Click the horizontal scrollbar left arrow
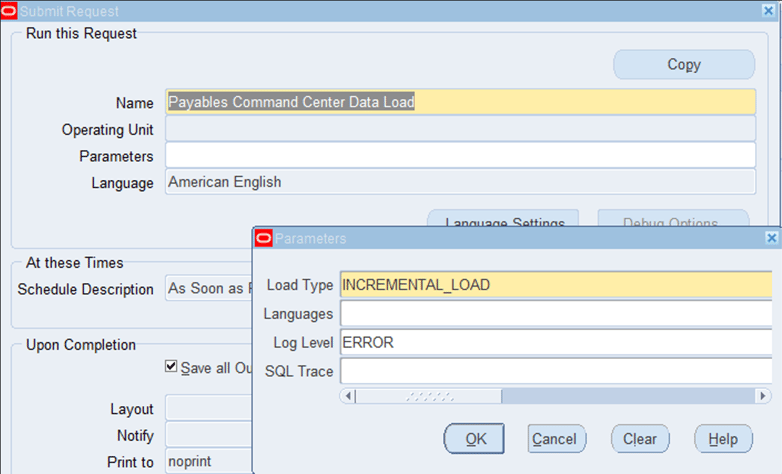This screenshot has height=474, width=782. tap(348, 396)
